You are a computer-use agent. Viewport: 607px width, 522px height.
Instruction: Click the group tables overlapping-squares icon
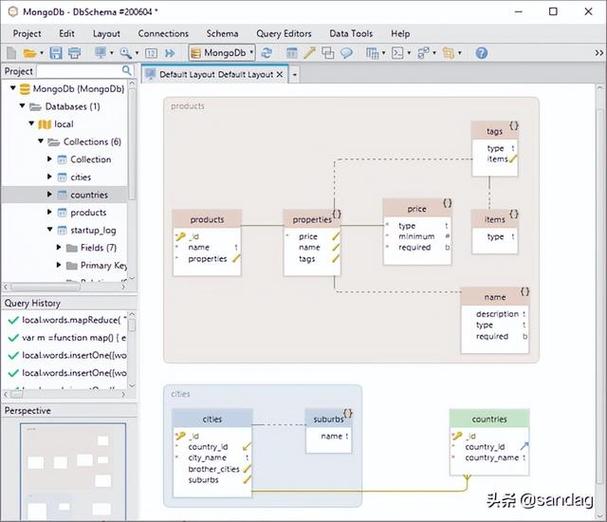click(328, 53)
